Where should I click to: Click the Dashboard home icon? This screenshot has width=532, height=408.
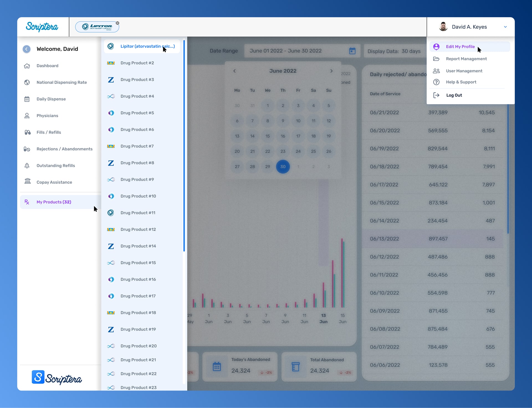pos(27,66)
